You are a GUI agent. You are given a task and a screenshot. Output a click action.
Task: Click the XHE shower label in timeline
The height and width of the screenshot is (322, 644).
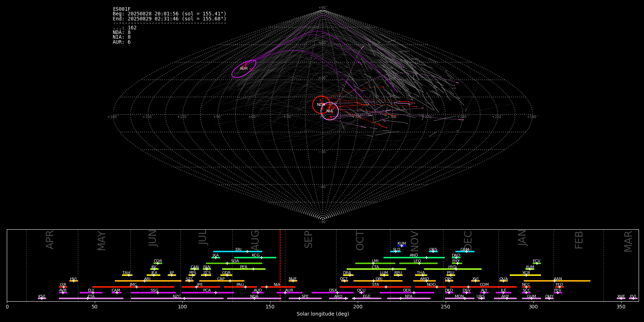coord(621,297)
